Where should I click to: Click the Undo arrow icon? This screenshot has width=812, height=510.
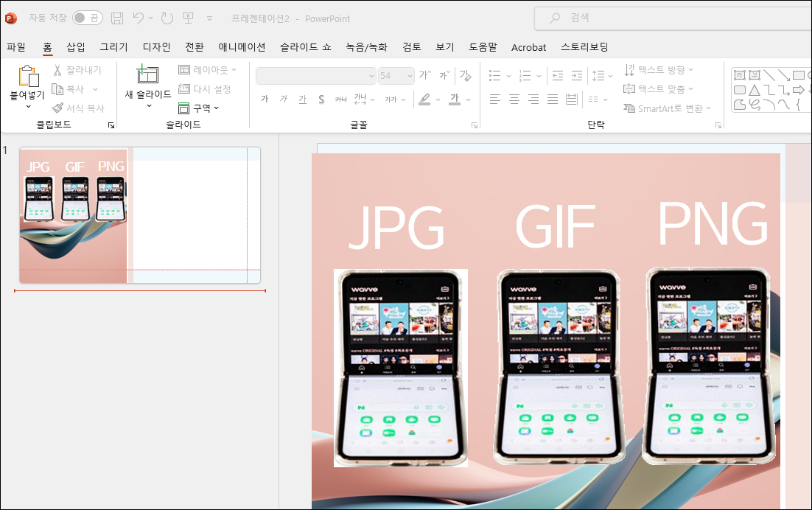[x=139, y=18]
